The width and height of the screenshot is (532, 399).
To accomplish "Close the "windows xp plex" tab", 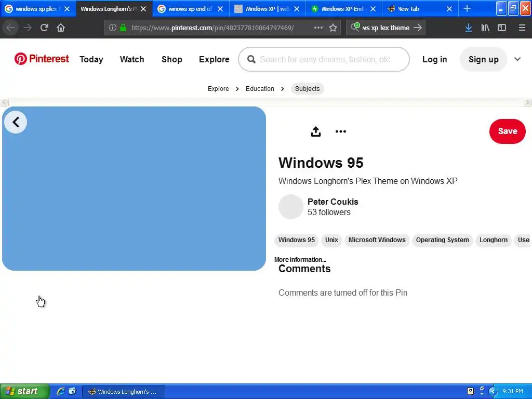I will pyautogui.click(x=67, y=9).
